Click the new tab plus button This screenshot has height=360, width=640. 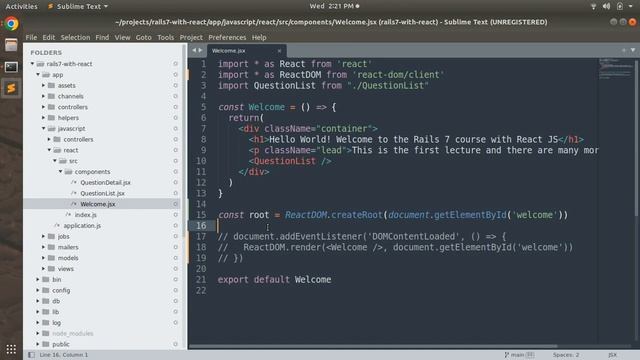pos(624,50)
